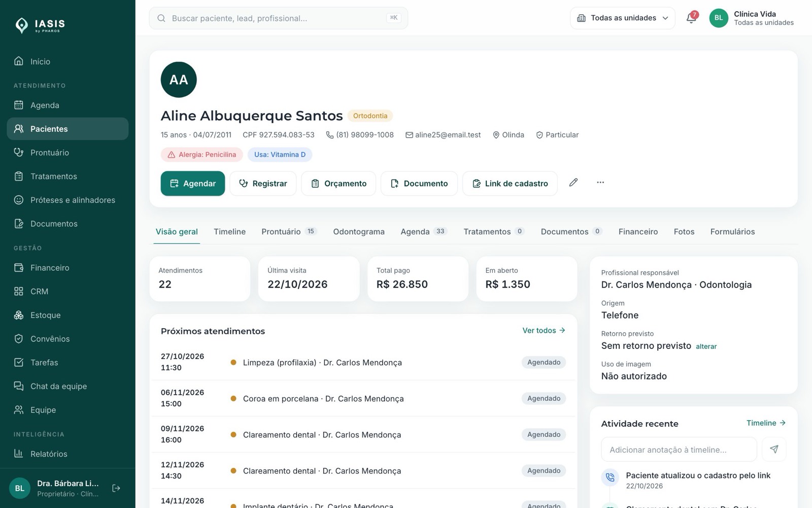Open Próteses e alinhadores

tap(67, 200)
